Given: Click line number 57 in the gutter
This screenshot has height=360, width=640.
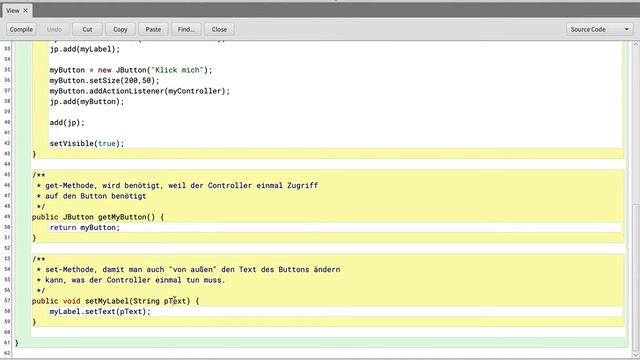Looking at the screenshot, I should (7, 301).
